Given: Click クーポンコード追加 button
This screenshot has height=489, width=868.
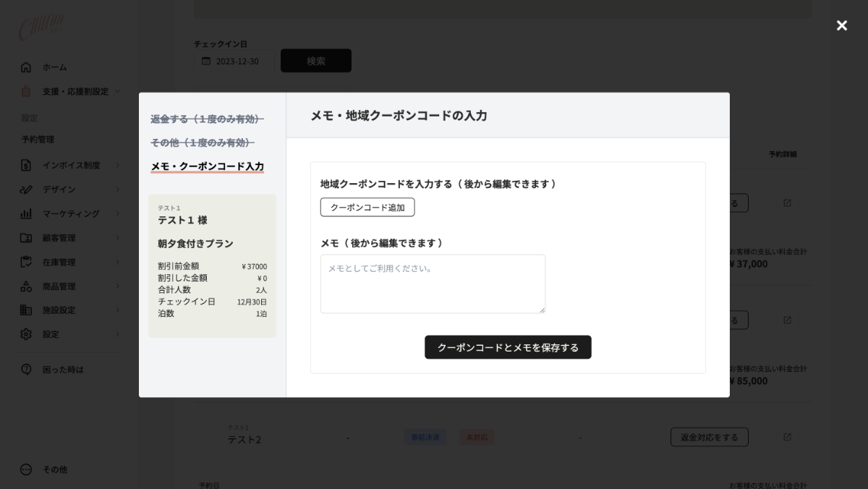Looking at the screenshot, I should coord(367,208).
